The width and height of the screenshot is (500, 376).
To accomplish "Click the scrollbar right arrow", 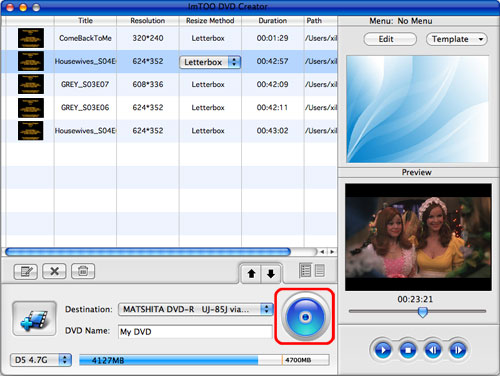I will click(332, 252).
